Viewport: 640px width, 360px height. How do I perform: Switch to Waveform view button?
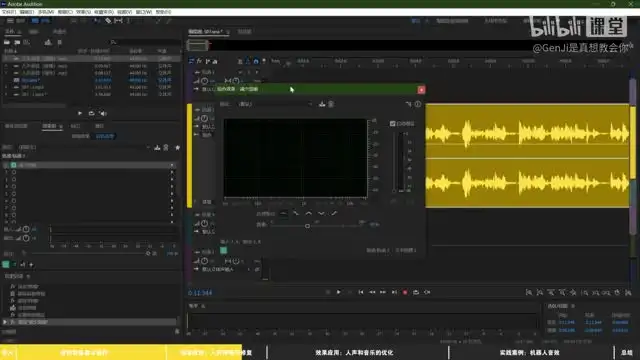click(x=16, y=20)
